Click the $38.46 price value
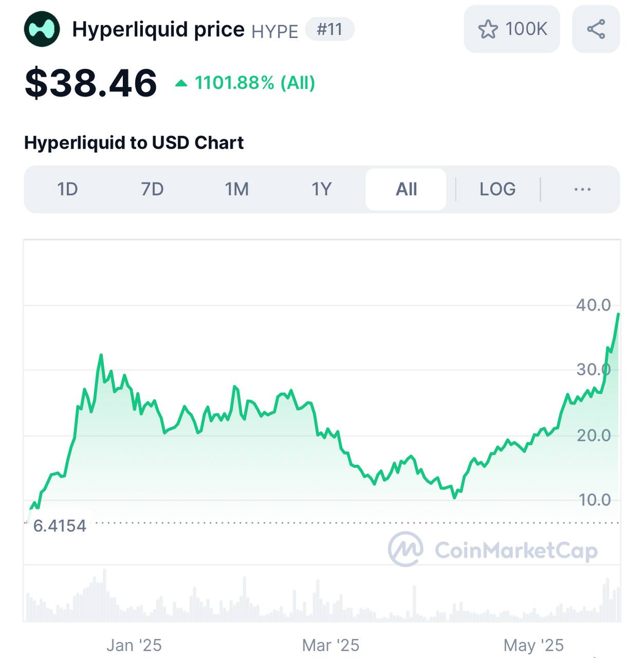 [91, 83]
